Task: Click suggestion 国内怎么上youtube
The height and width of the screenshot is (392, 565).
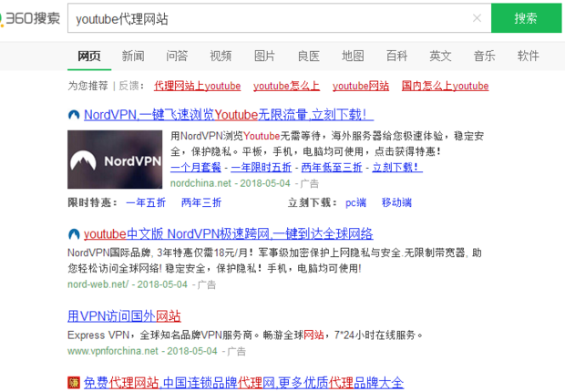Action: point(445,87)
